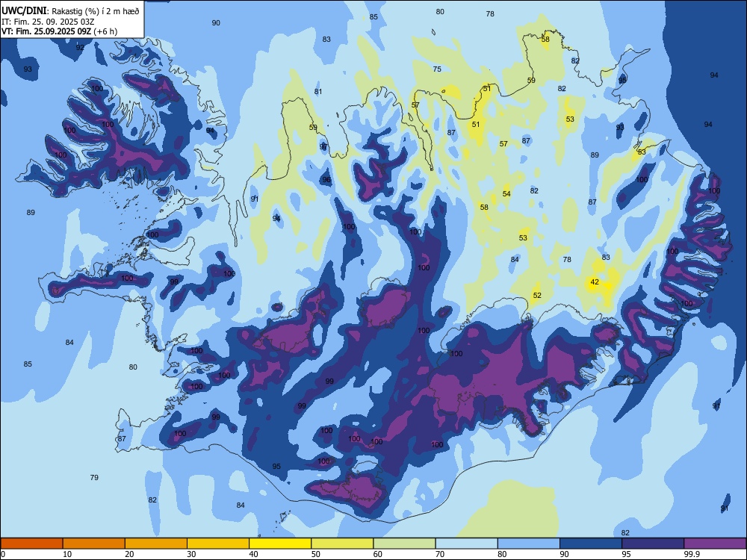Click the 20–30 legend color segment
Screen dimensions: 747x560
pos(156,544)
